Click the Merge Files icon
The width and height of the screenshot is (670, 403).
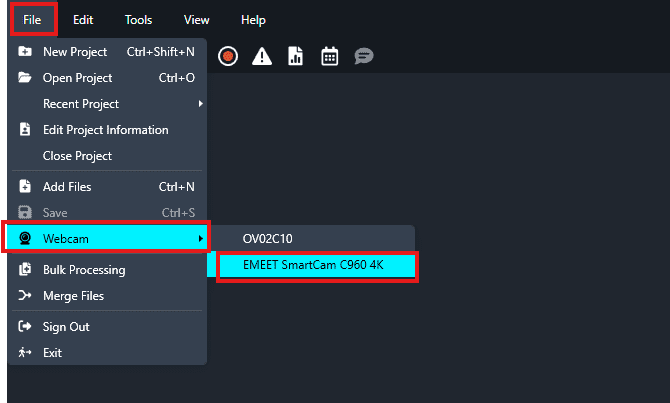tap(25, 296)
